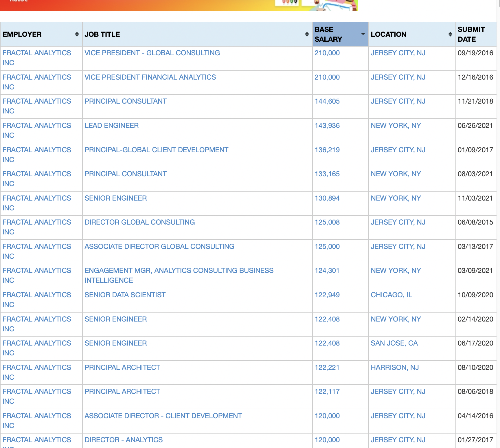This screenshot has width=500, height=448.
Task: Toggle the Base Salary descending sort arrow
Action: 363,34
